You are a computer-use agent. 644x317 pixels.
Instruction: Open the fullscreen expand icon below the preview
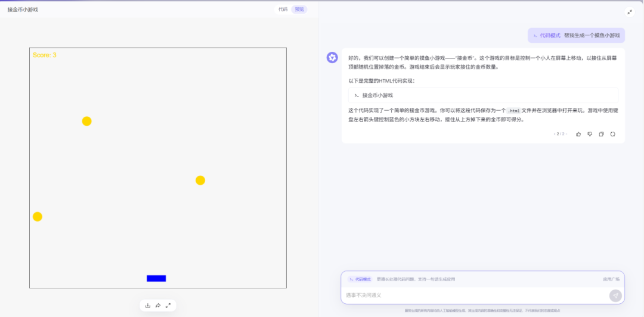(x=168, y=306)
